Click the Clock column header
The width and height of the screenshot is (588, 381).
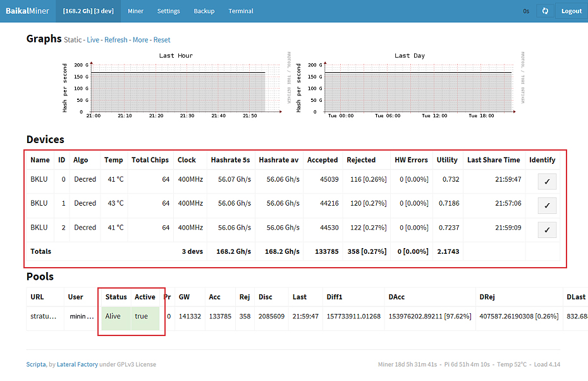click(187, 160)
